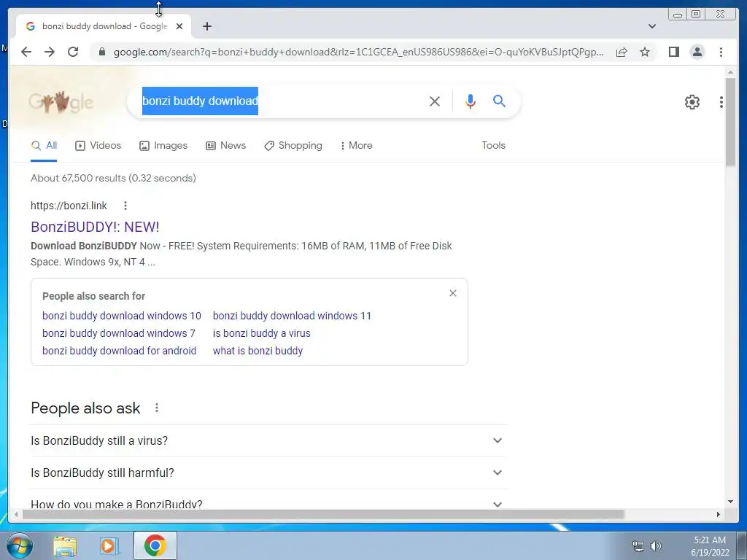Search bonzi buddy download windows 11
Viewport: 747px width, 560px height.
click(x=292, y=316)
